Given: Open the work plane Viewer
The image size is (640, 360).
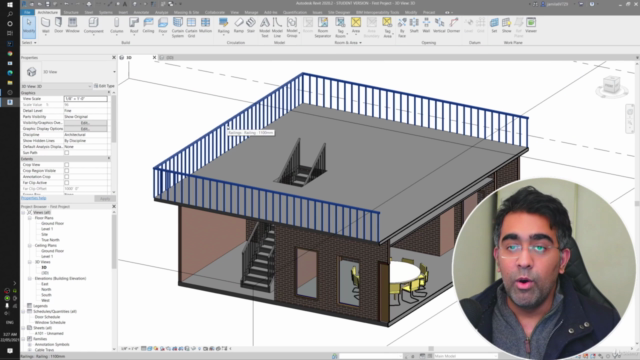Looking at the screenshot, I should point(531,26).
